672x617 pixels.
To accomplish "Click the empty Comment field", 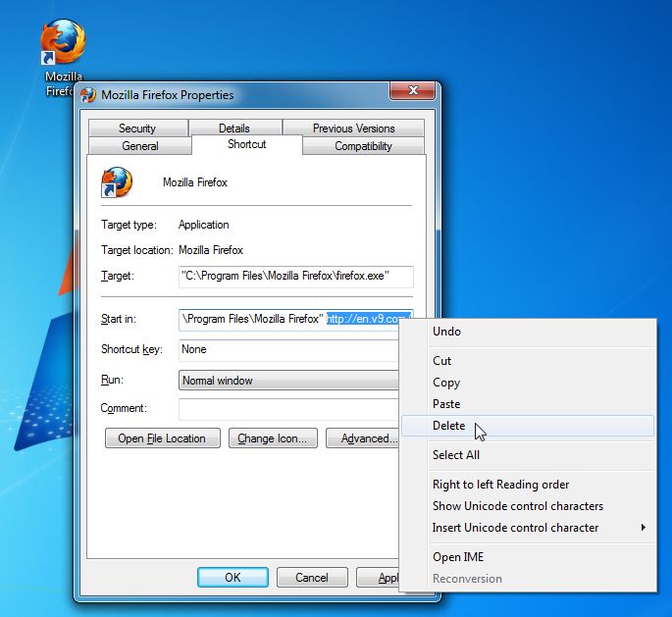I will (x=288, y=409).
